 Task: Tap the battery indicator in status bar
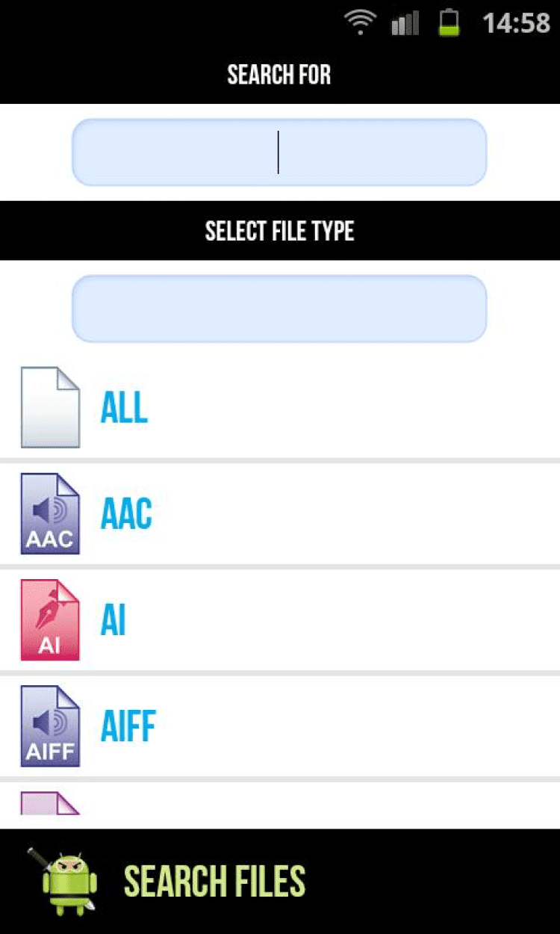tap(449, 22)
